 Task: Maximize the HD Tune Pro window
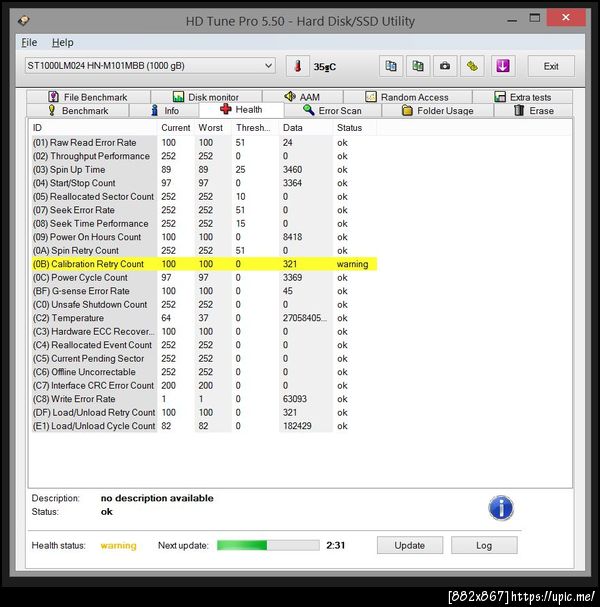(x=535, y=18)
